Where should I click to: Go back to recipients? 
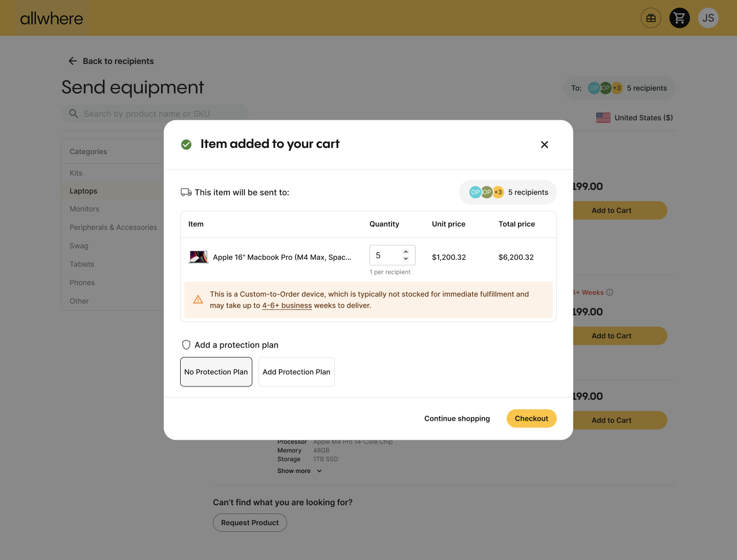(x=111, y=61)
